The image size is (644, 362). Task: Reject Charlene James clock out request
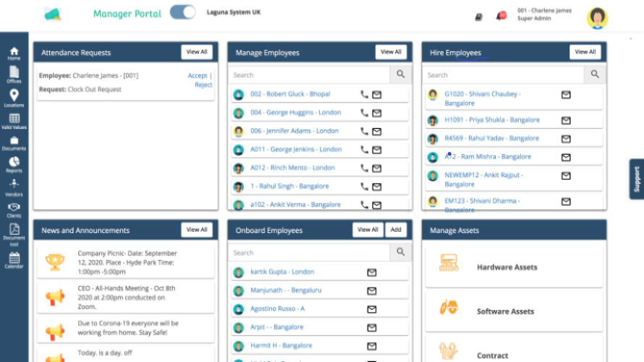coord(204,85)
